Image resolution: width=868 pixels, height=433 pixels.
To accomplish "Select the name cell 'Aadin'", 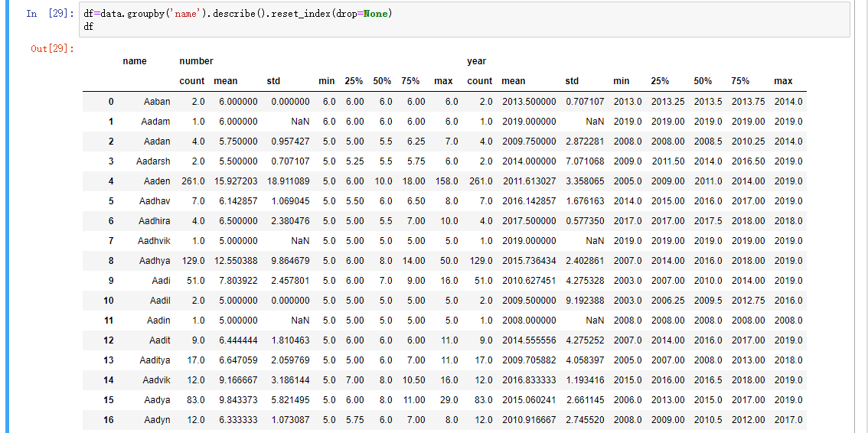I will [x=159, y=321].
